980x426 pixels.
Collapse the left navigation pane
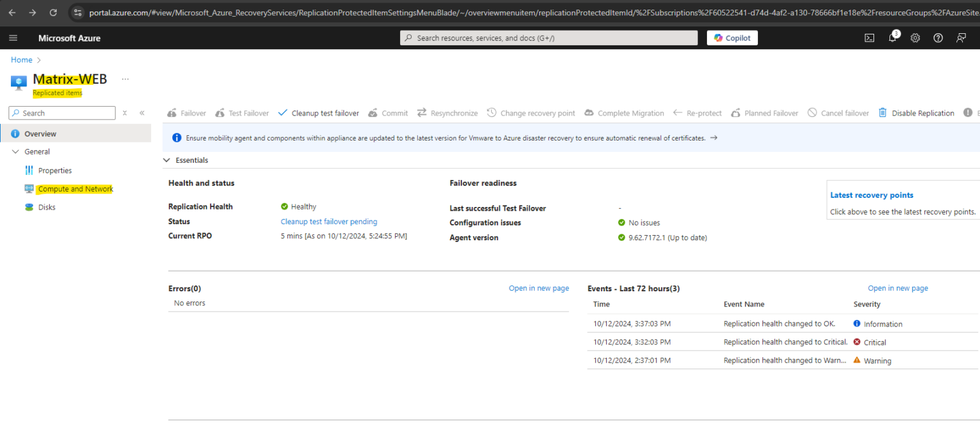tap(140, 112)
